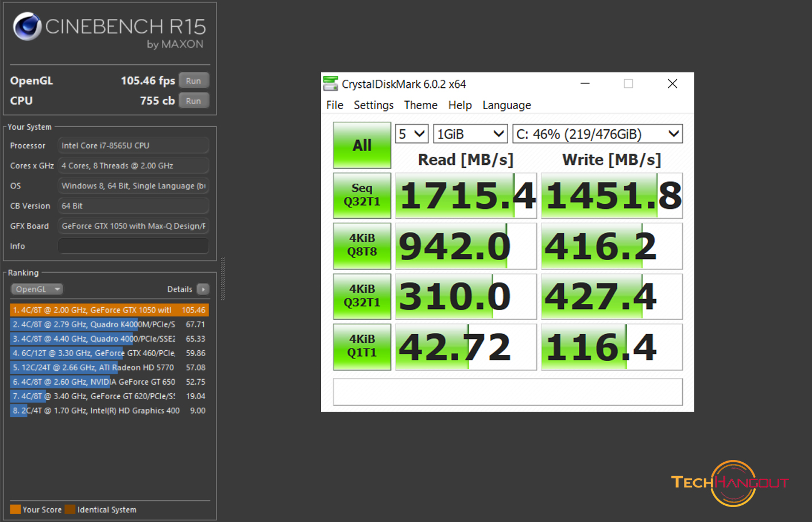Click the 4KiB Q32T1 write result 427.4
The height and width of the screenshot is (522, 812).
(612, 296)
